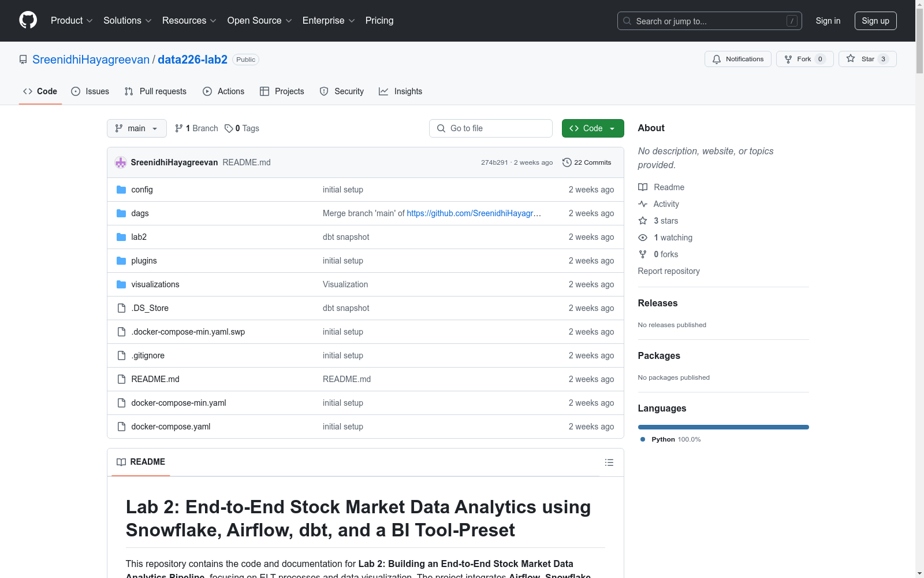Expand the main branch dropdown
The width and height of the screenshot is (924, 578).
(136, 128)
